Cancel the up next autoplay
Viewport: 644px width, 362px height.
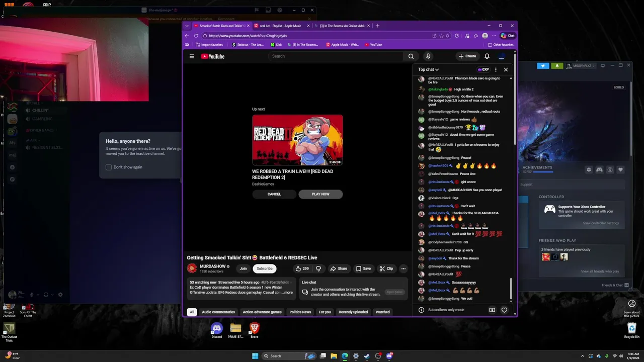(274, 194)
